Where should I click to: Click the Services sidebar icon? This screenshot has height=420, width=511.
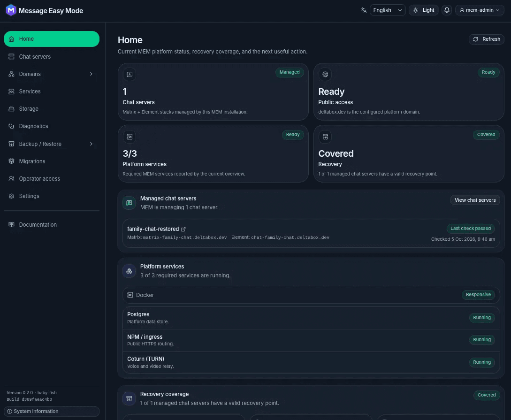coord(11,92)
